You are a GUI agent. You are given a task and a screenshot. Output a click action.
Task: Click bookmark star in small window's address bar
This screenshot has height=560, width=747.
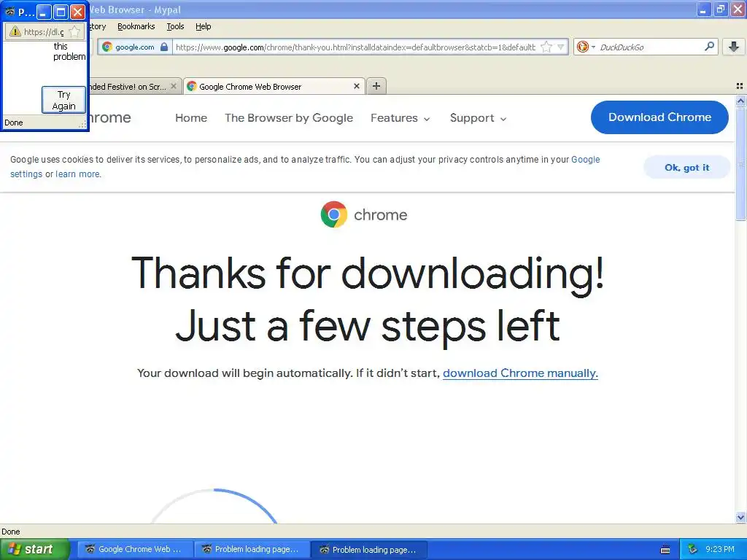point(74,31)
